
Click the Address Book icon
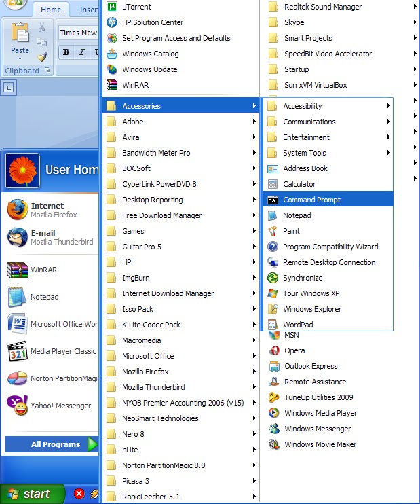tap(273, 168)
